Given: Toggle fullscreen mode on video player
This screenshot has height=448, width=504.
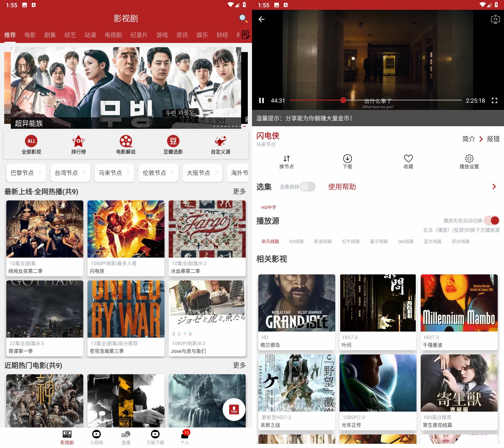Looking at the screenshot, I should pyautogui.click(x=494, y=100).
